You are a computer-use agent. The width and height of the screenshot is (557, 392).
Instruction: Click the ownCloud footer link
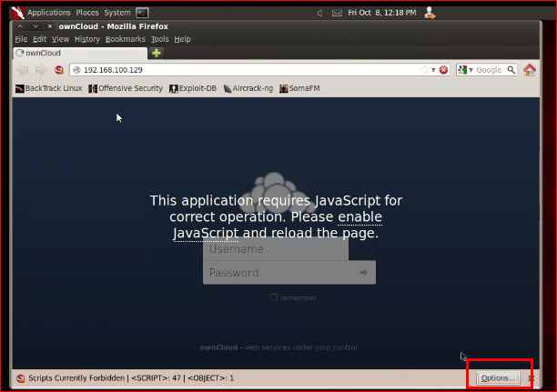tap(218, 347)
